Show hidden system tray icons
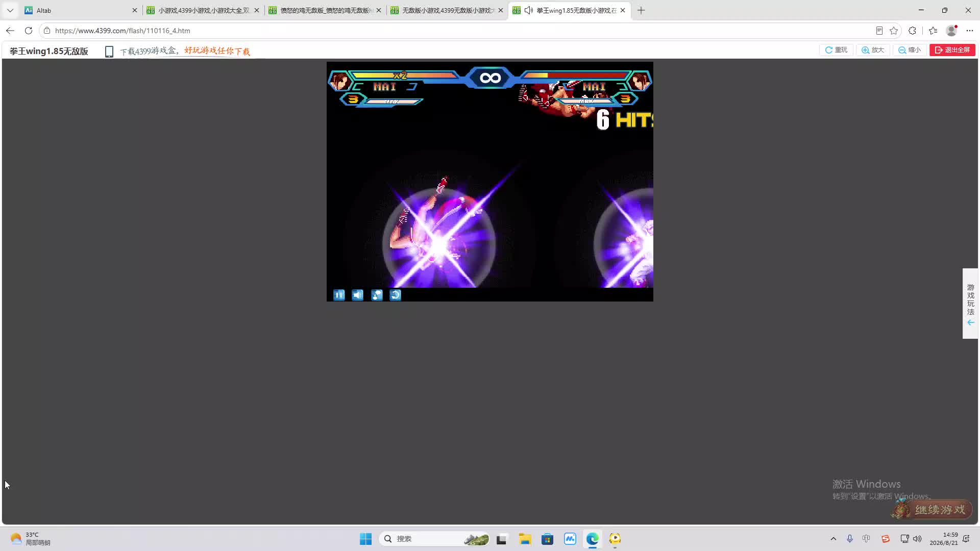 coord(834,539)
